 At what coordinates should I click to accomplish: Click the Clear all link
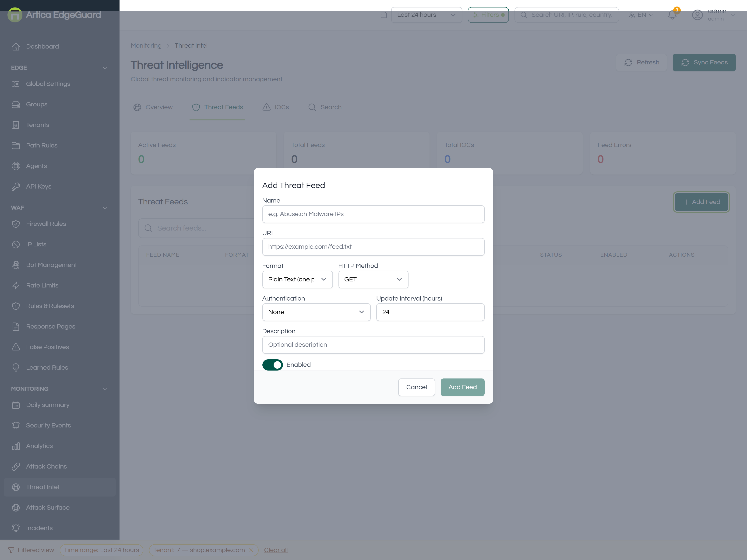(x=275, y=550)
